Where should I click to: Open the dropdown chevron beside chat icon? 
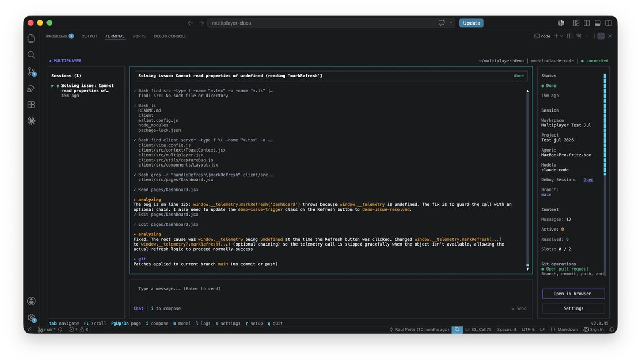pyautogui.click(x=451, y=23)
